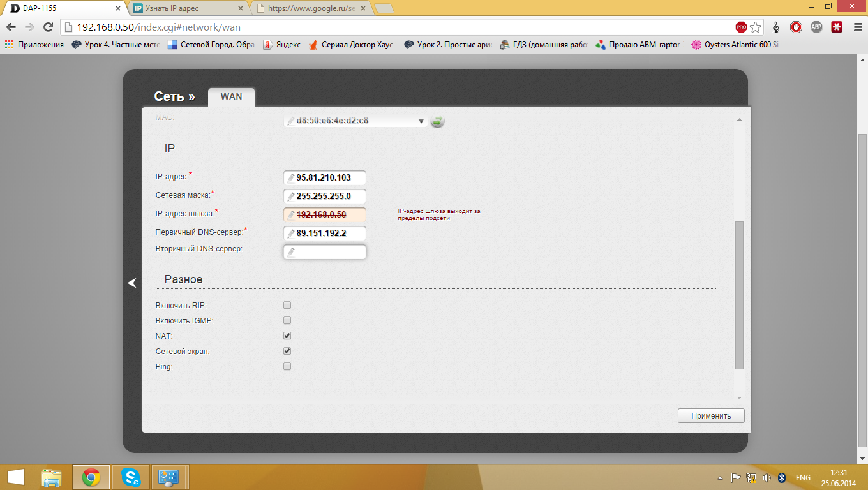
Task: Click the Первичный DNS-сервер input field
Action: click(325, 234)
